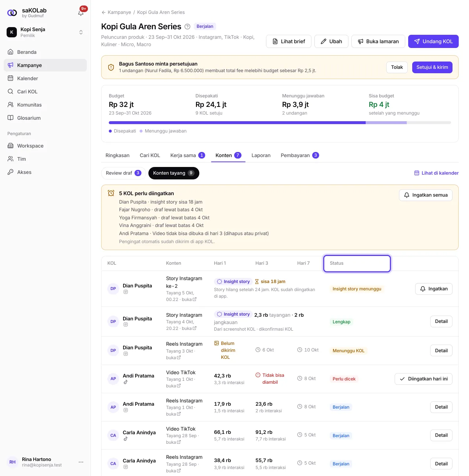The width and height of the screenshot is (469, 476).
Task: Open the notifications bell icon
Action: 81,13
